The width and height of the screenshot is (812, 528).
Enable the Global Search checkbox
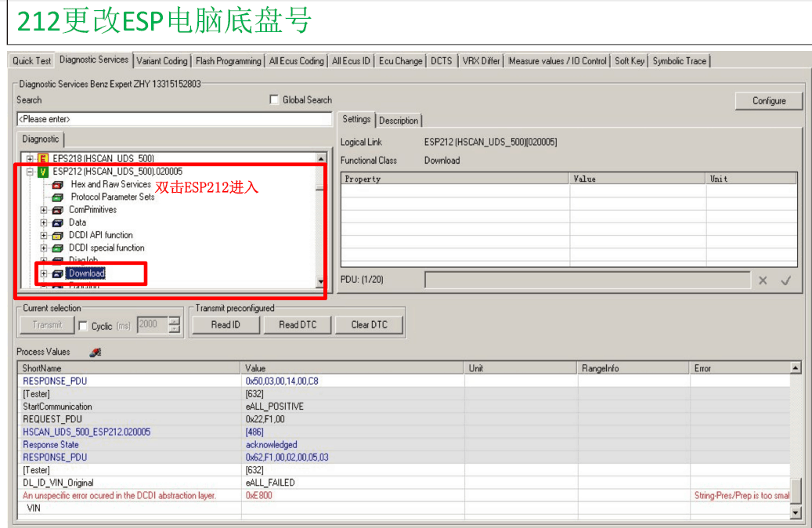tap(274, 99)
